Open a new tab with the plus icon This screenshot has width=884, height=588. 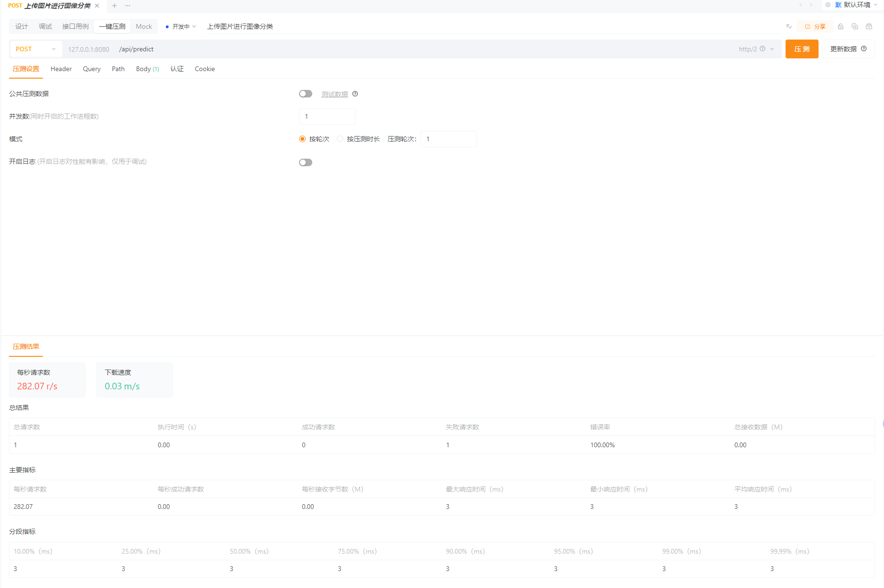click(114, 6)
